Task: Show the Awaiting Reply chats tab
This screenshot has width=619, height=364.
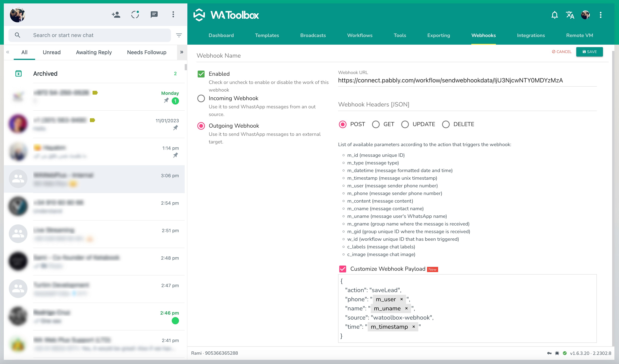Action: tap(93, 52)
